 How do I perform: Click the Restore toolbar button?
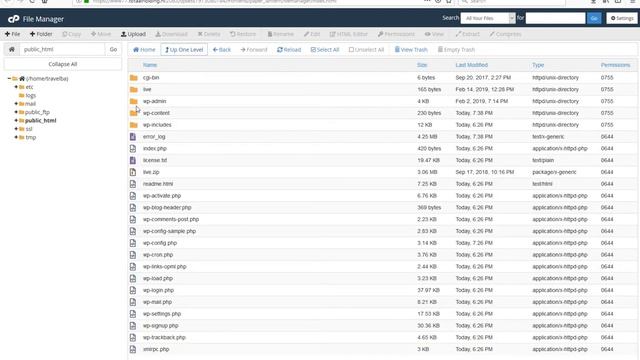(x=243, y=34)
